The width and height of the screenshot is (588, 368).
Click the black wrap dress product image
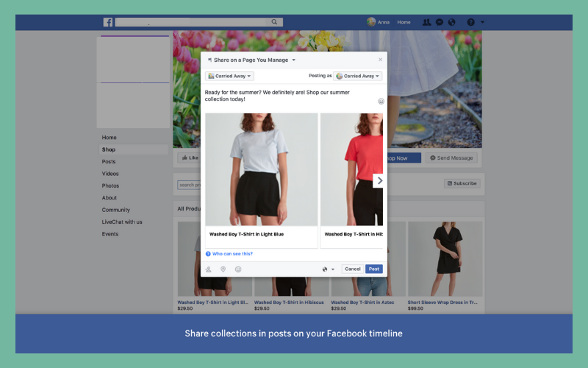pyautogui.click(x=445, y=259)
